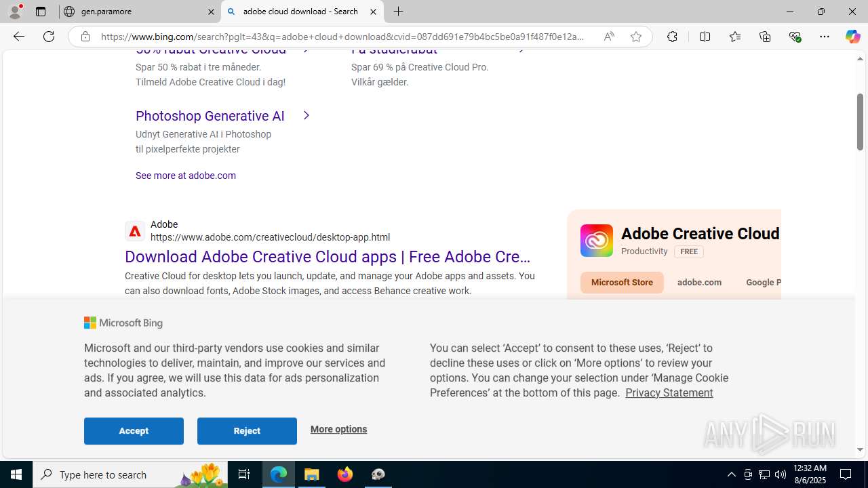The width and height of the screenshot is (868, 488).
Task: Click See more at adobe.com
Action: tap(186, 176)
